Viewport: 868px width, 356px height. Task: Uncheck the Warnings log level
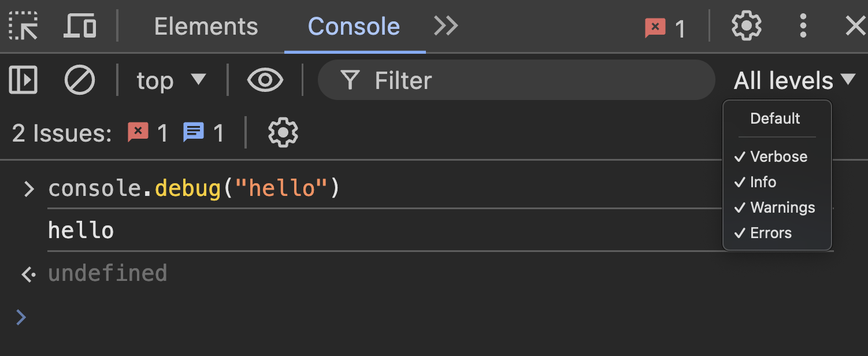click(775, 207)
